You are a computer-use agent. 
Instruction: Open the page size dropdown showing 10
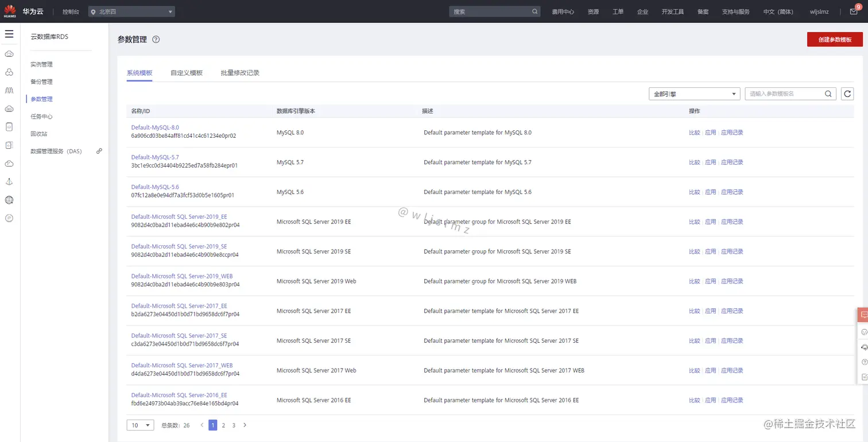tap(140, 425)
